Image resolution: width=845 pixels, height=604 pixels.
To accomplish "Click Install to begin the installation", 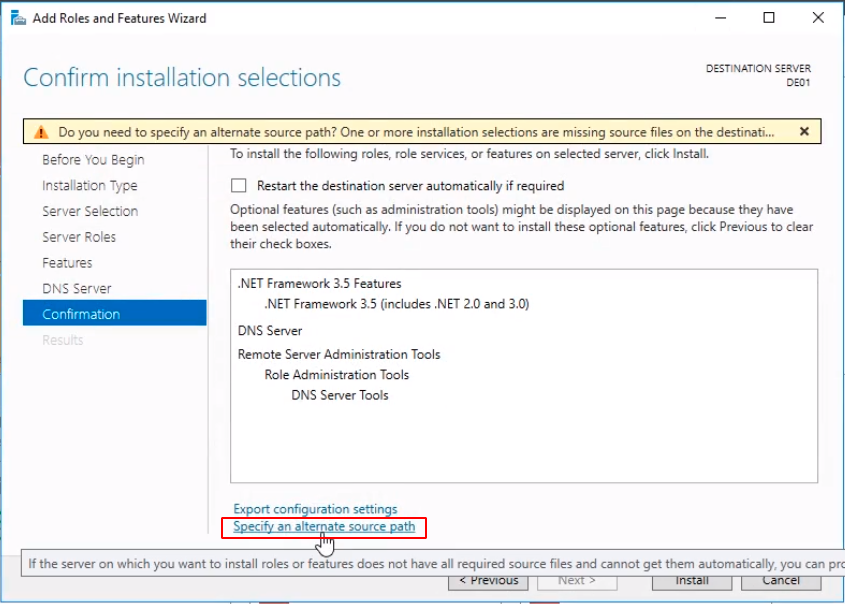I will pos(691,580).
